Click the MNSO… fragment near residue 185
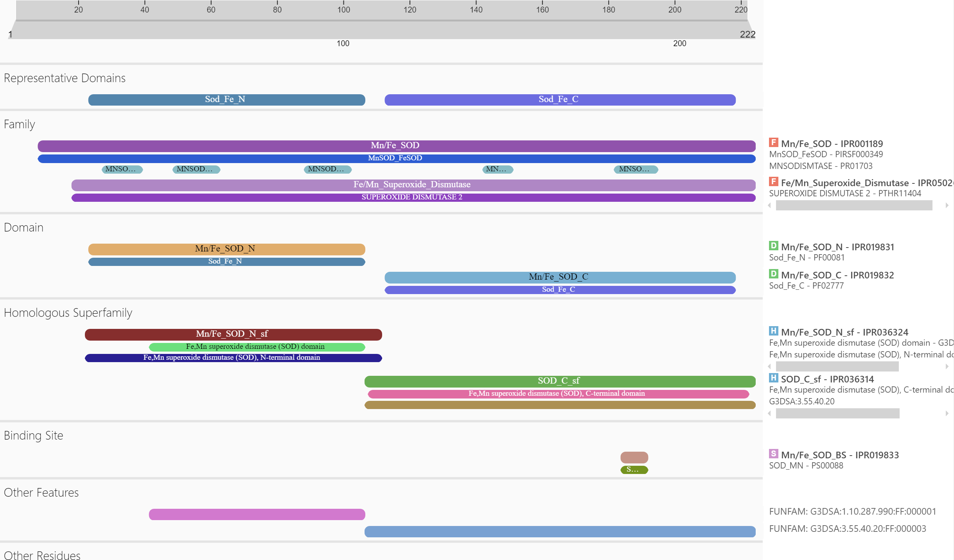954x560 pixels. [636, 169]
